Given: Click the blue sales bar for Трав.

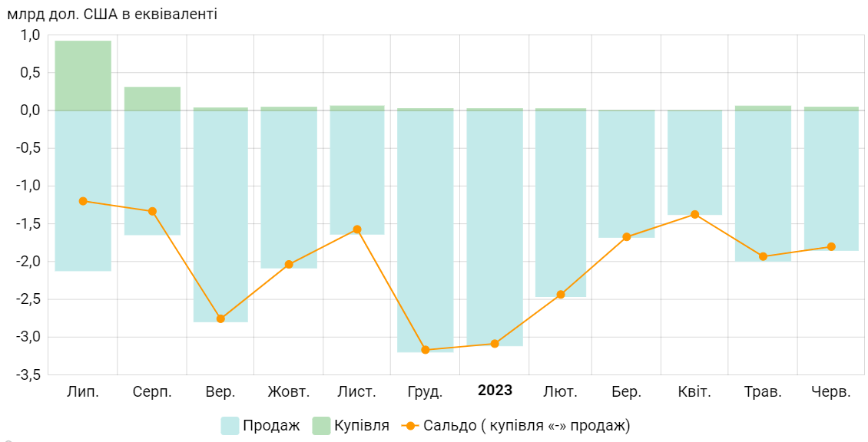Looking at the screenshot, I should tap(763, 184).
